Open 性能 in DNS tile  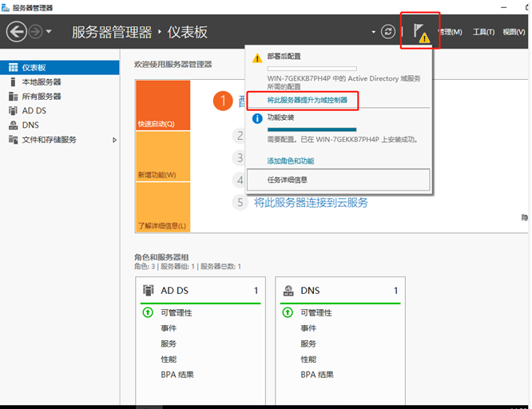click(308, 359)
